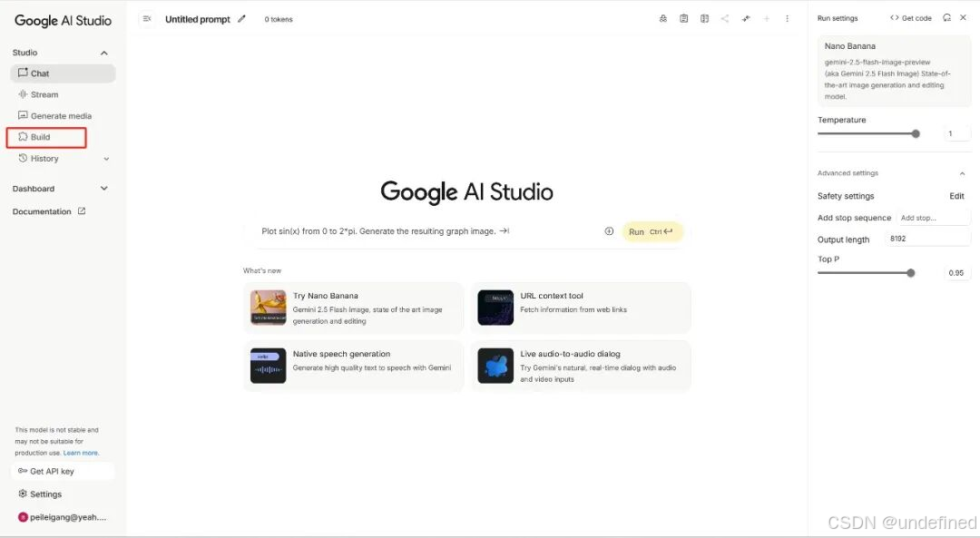The width and height of the screenshot is (980, 538).
Task: Open the Live audio-to-audio dialog card
Action: [581, 366]
